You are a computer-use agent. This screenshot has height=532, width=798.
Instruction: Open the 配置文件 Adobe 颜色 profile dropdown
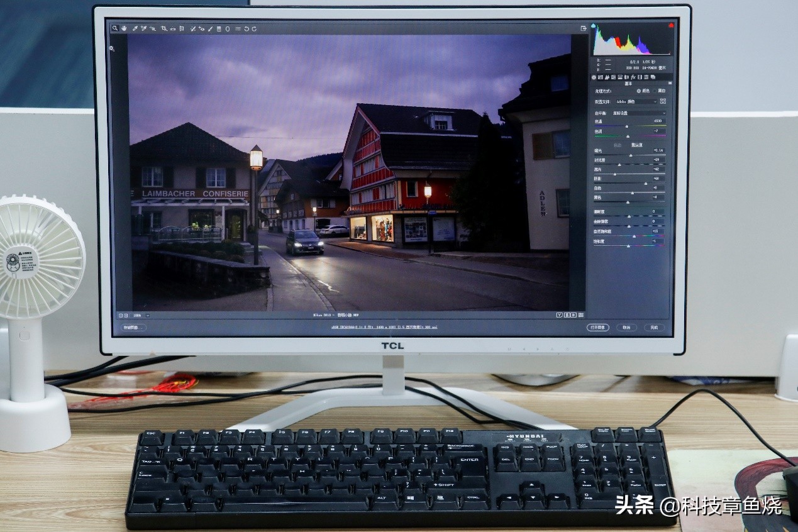(636, 101)
